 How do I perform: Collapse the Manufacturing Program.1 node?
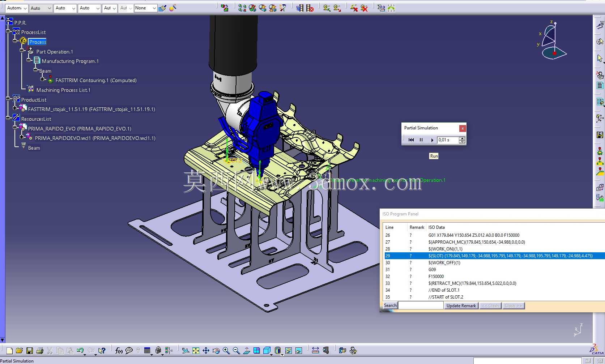click(x=29, y=60)
